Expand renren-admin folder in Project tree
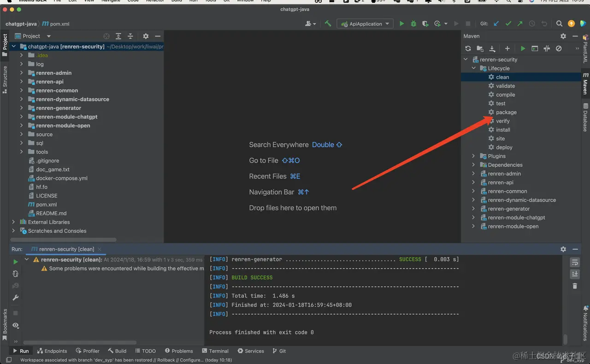The height and width of the screenshot is (364, 590). (x=21, y=73)
